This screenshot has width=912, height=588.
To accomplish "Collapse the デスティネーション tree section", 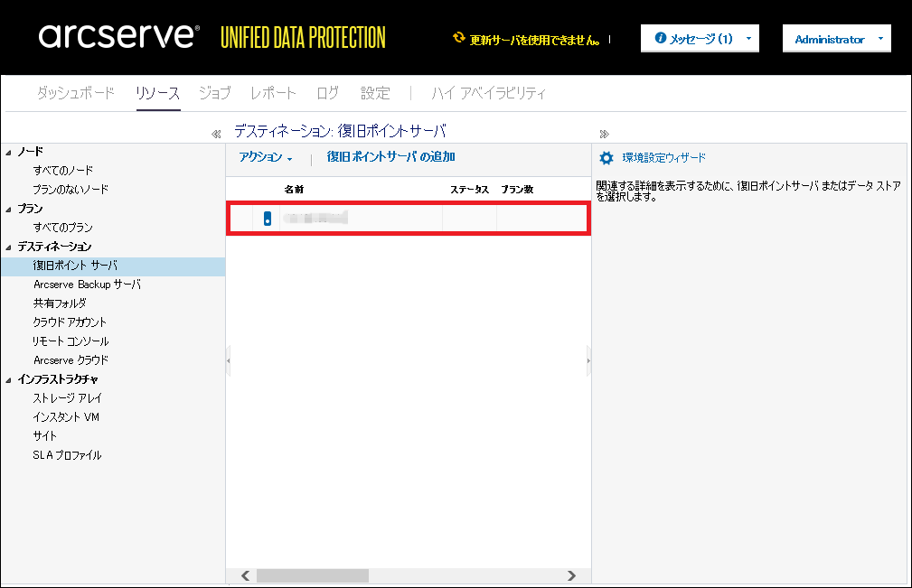I will [x=8, y=247].
